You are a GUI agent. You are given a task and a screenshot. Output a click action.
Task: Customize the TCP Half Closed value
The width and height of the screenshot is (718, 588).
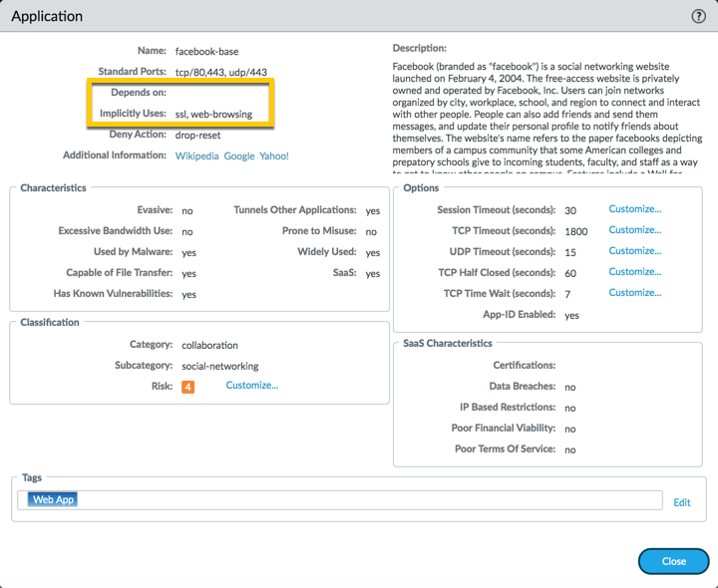pos(634,272)
